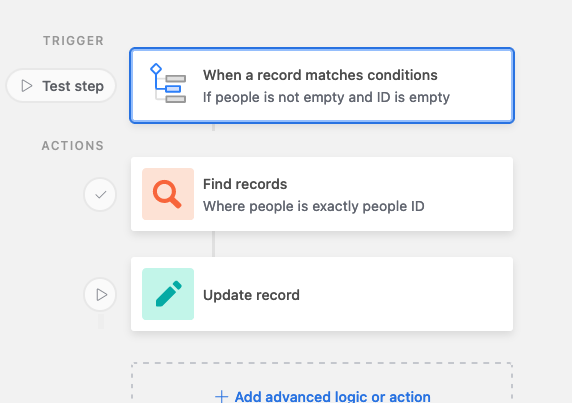The image size is (572, 403).
Task: Open the Update record action card
Action: pyautogui.click(x=322, y=294)
